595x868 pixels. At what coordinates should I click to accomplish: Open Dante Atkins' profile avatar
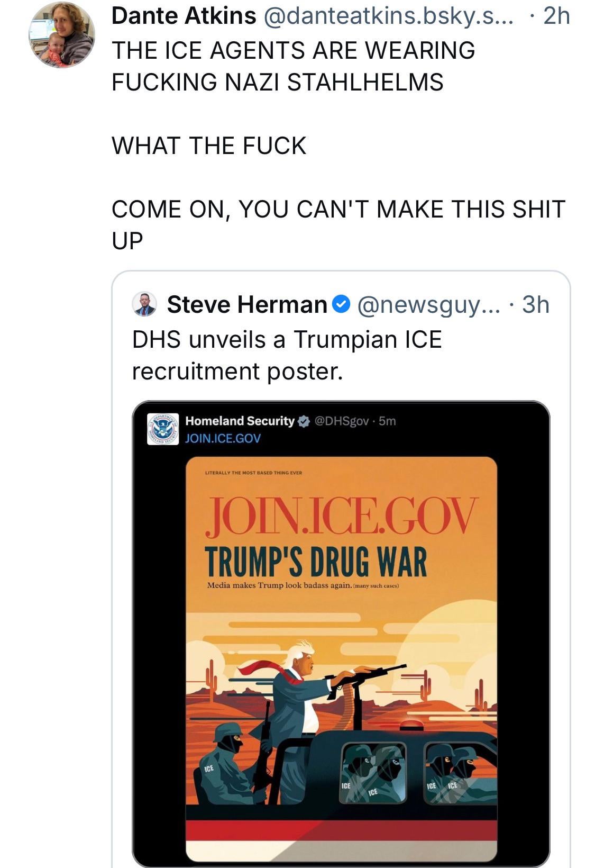tap(61, 34)
